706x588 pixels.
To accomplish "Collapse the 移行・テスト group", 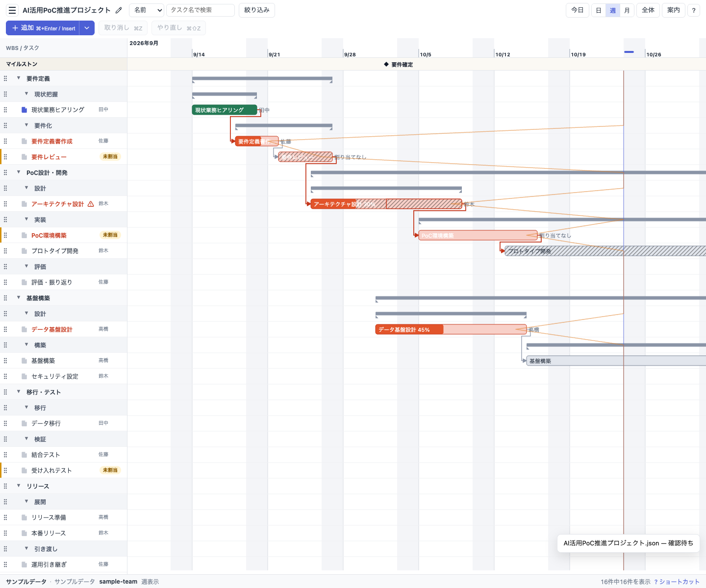I will click(x=19, y=392).
